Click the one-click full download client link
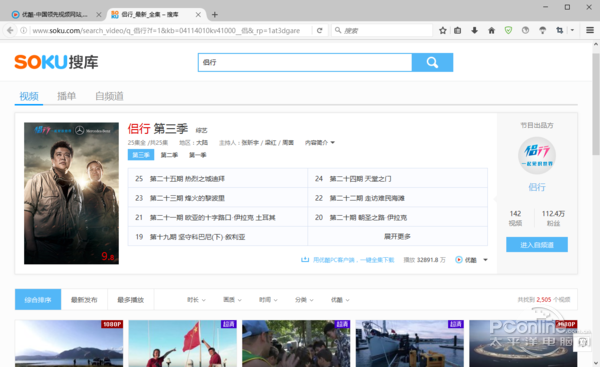This screenshot has width=600, height=367. 353,260
